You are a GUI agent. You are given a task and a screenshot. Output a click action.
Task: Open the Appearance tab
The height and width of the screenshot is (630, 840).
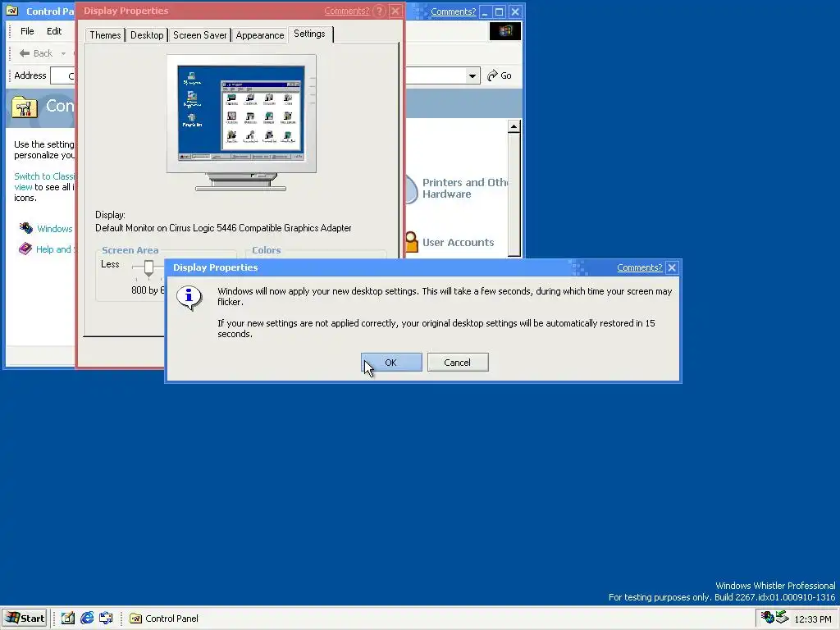click(260, 35)
